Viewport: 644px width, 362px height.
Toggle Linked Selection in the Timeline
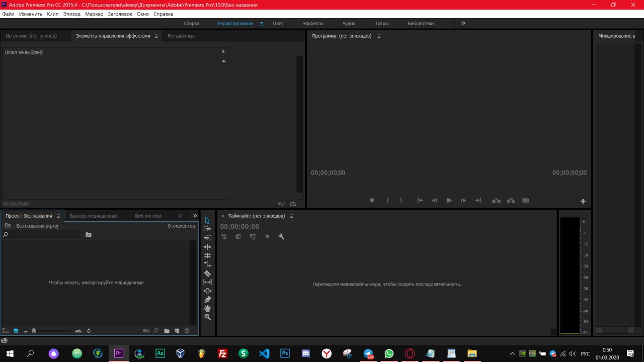253,236
